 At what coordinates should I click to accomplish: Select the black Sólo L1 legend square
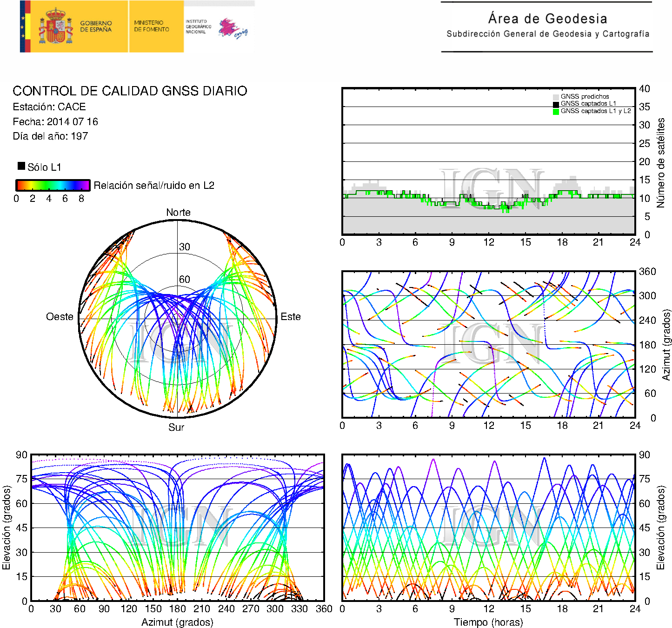click(21, 166)
